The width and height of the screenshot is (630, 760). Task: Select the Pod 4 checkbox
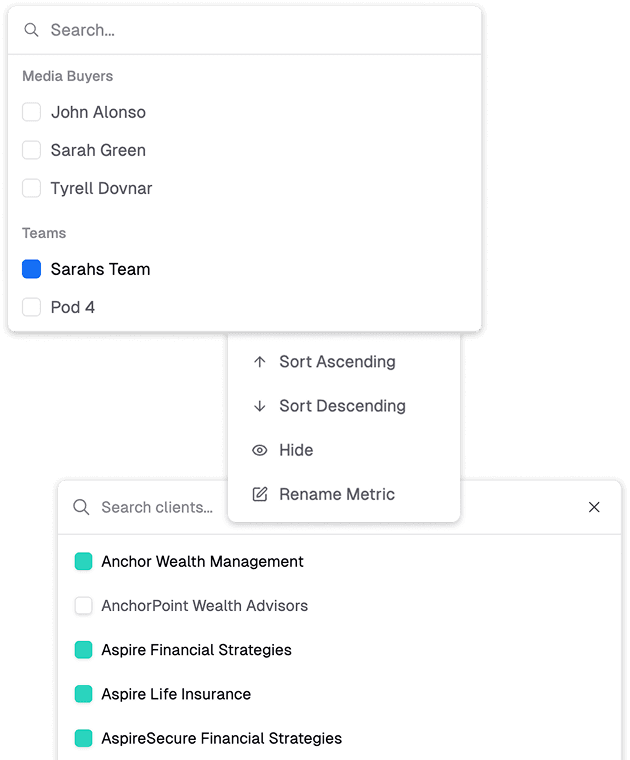coord(32,307)
